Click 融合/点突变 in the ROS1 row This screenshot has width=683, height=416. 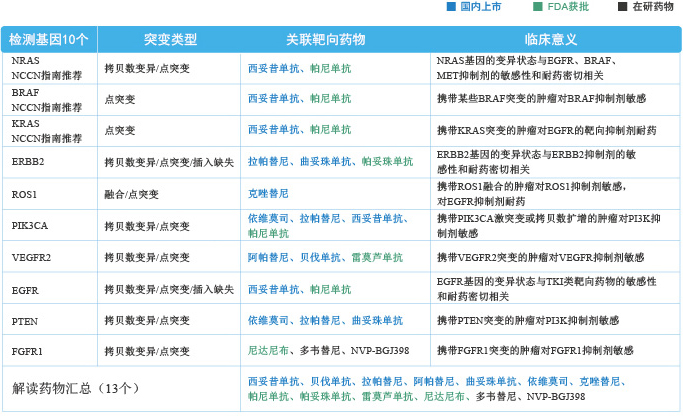pos(131,194)
